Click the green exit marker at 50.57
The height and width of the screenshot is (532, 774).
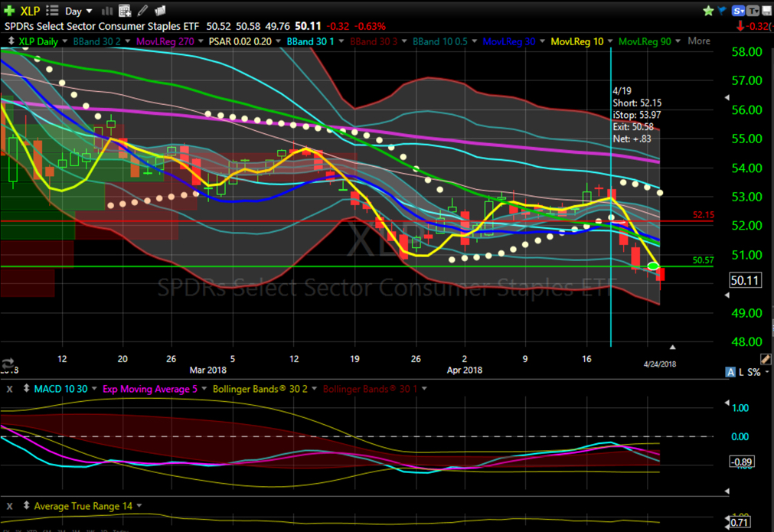653,266
